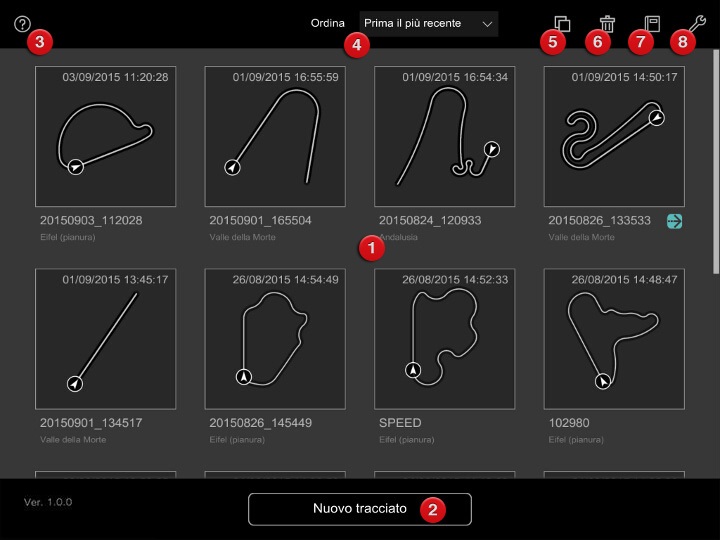Screen dimensions: 720x540
Task: Click the trash delete icon
Action: tap(607, 23)
